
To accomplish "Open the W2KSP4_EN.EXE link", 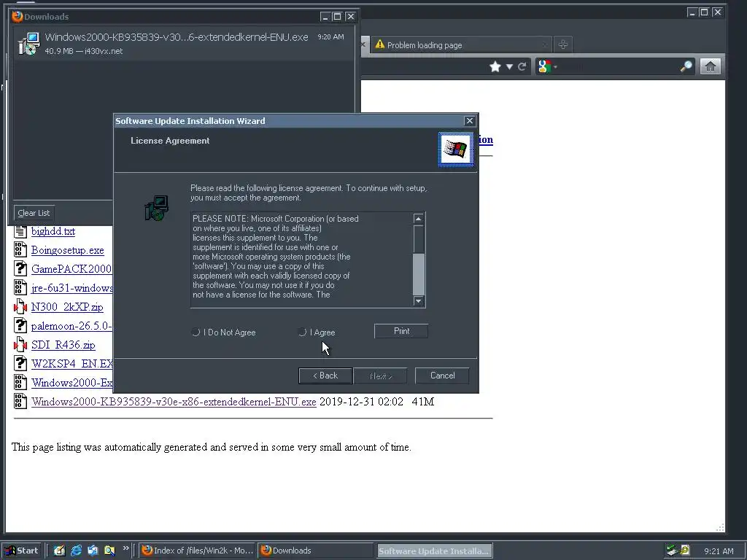I will tap(72, 364).
